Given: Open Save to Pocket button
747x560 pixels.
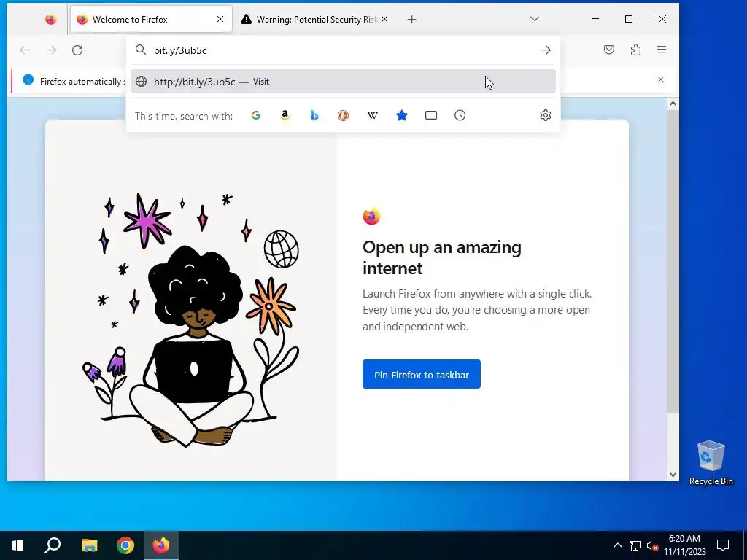Looking at the screenshot, I should pyautogui.click(x=609, y=50).
